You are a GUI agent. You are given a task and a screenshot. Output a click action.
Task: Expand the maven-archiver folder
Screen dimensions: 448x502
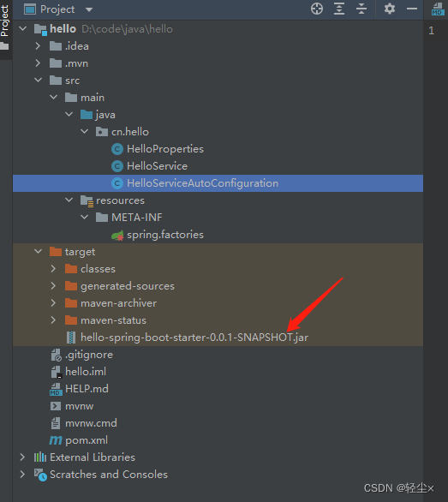click(53, 303)
